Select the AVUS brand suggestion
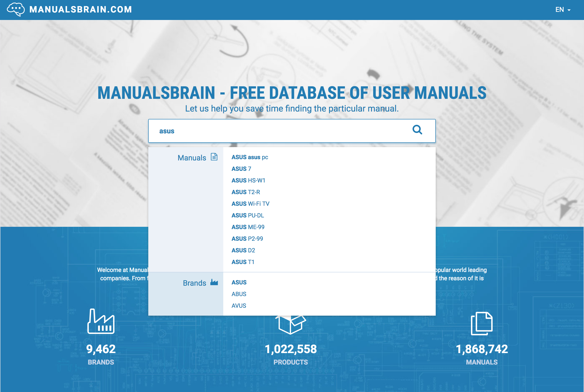This screenshot has height=392, width=584. 238,305
